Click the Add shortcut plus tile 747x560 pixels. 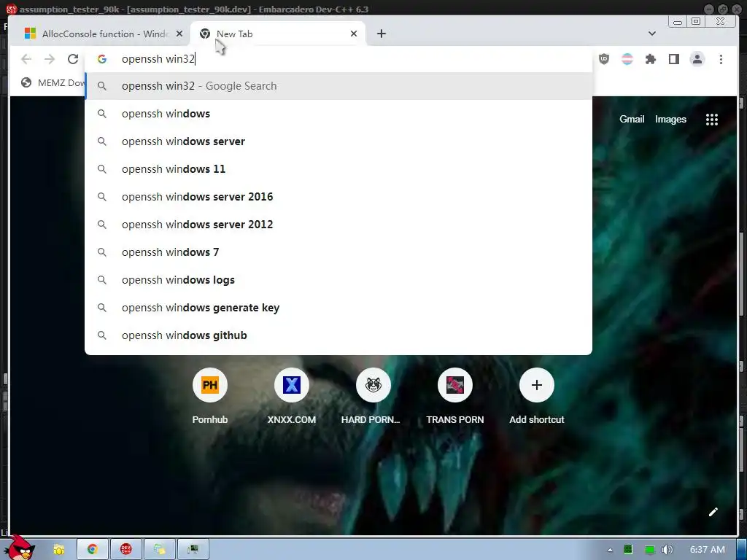(537, 396)
